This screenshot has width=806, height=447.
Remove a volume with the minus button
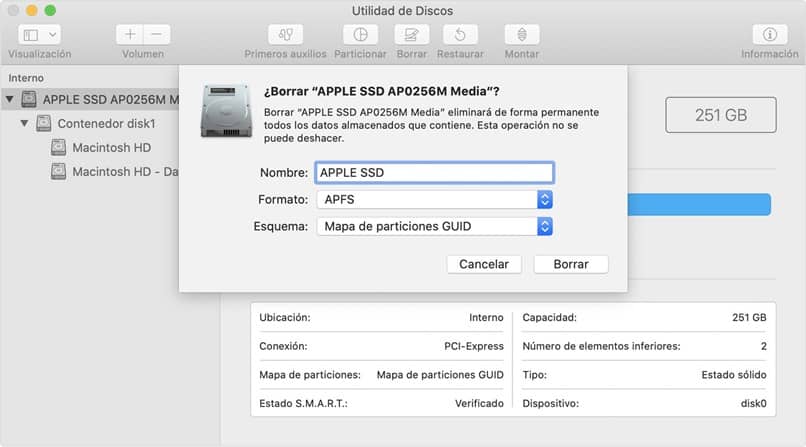coord(157,34)
